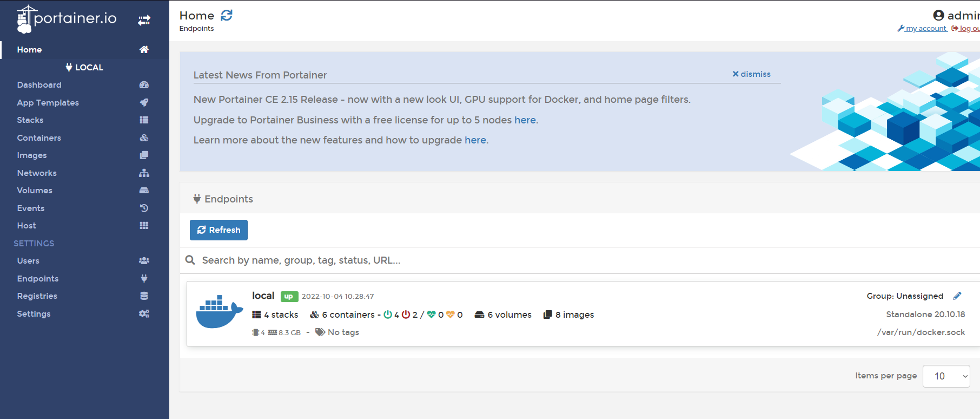Open the my account link
Screen dimensions: 980x419
point(922,28)
